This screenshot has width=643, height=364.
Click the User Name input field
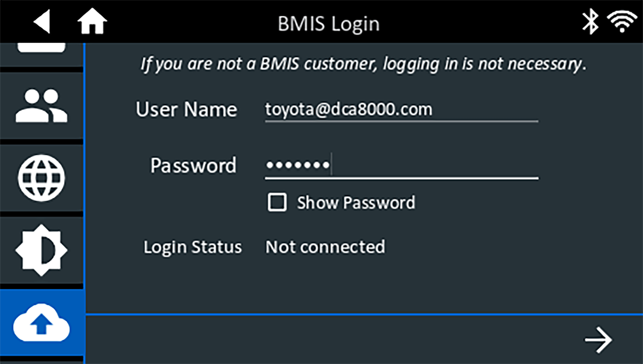(x=401, y=110)
